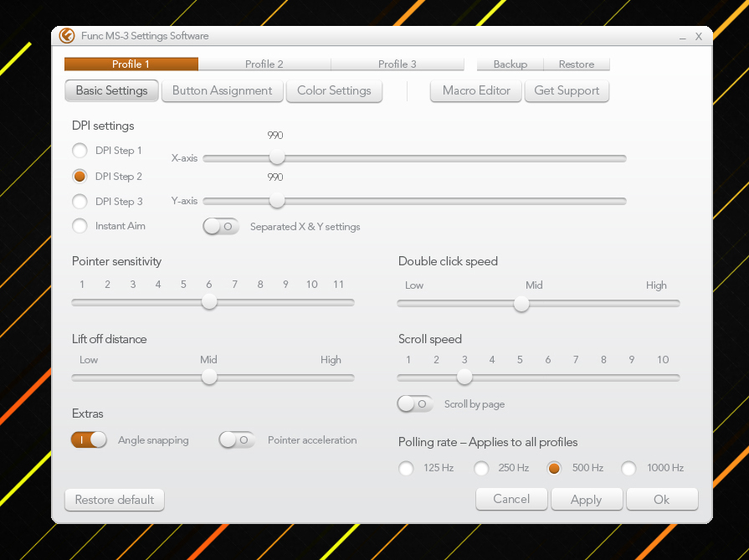Click the scroll speed 7 label
The image size is (749, 560).
click(x=576, y=360)
